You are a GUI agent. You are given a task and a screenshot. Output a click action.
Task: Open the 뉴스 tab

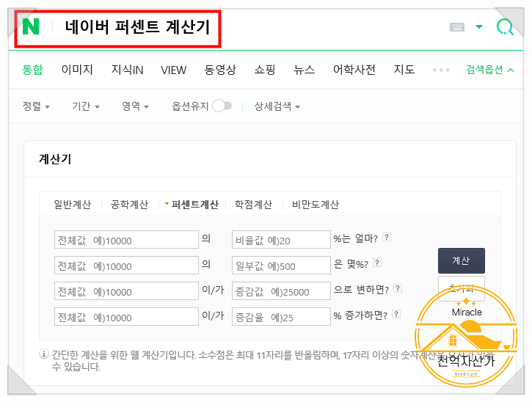(x=304, y=70)
